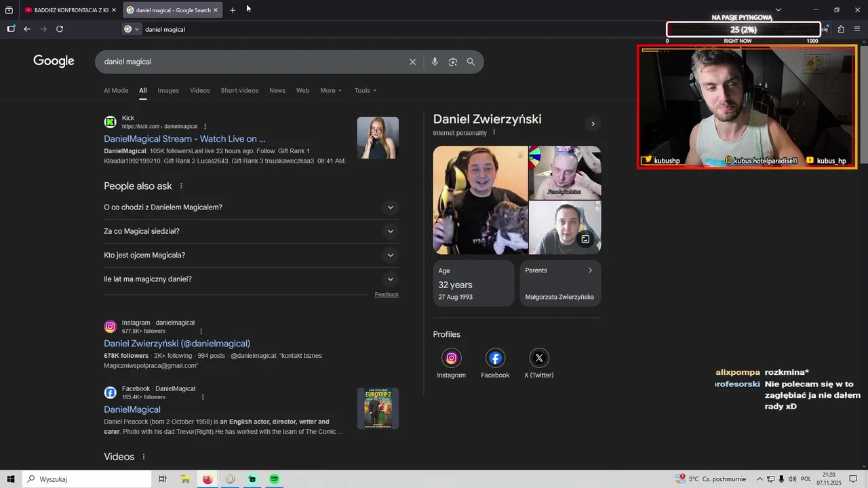Open the browser sidebar toggle icon
Viewport: 868px width, 488px height.
click(11, 29)
